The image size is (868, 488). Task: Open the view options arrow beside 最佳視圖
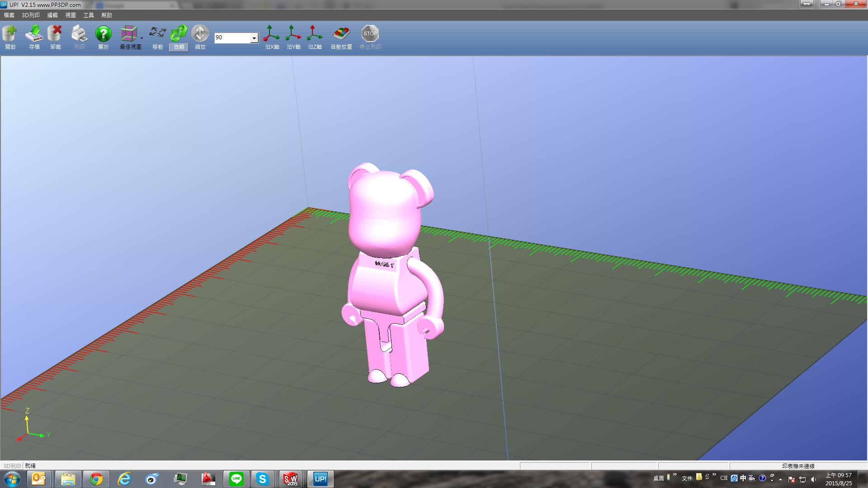coord(142,38)
